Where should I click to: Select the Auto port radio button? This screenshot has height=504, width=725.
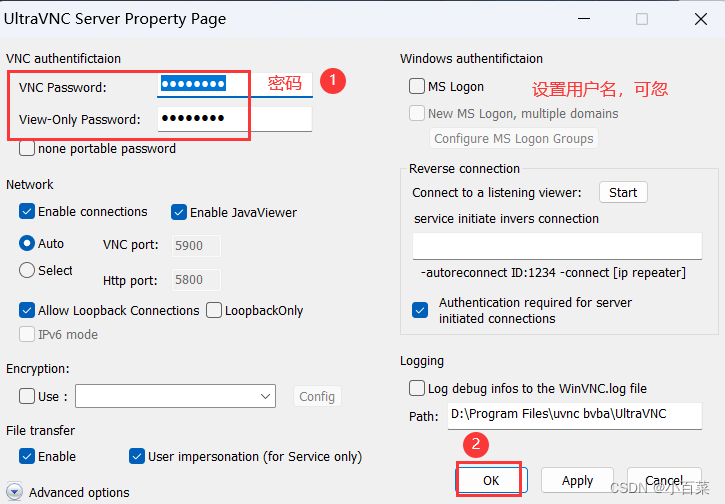[x=27, y=243]
